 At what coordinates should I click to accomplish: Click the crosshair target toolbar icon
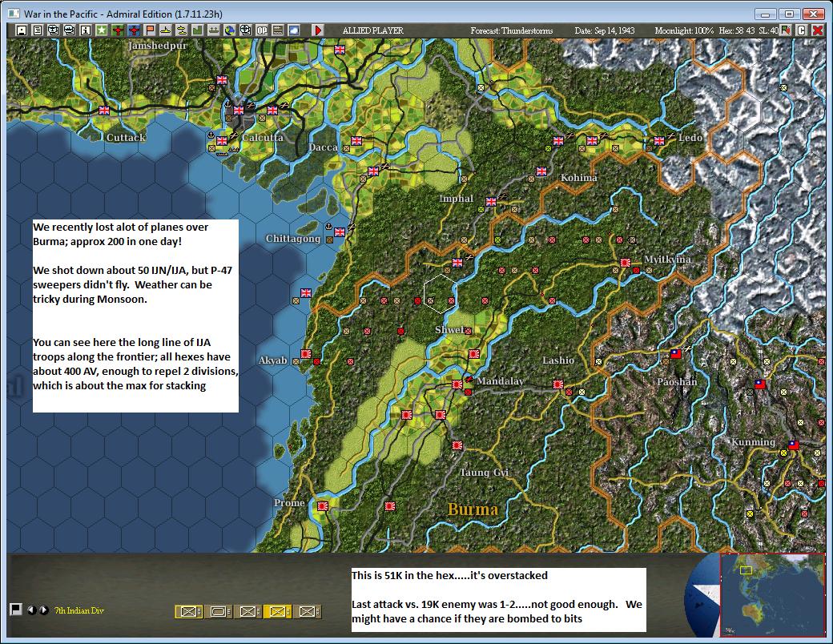(x=245, y=30)
